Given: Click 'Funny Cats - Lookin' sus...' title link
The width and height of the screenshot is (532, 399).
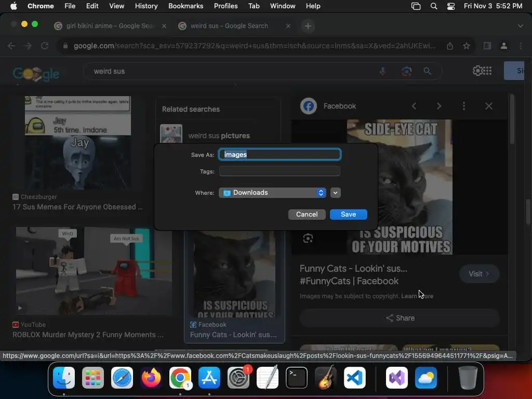Looking at the screenshot, I should click(x=353, y=274).
